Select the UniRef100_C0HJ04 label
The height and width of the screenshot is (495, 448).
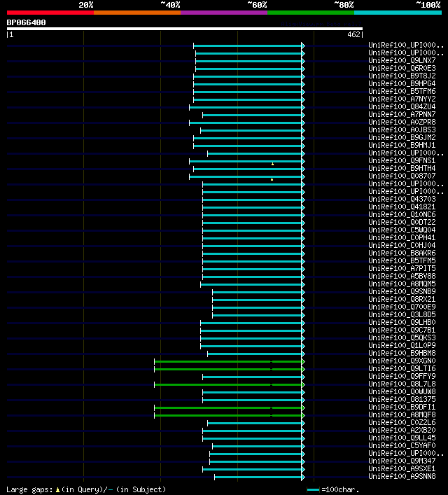click(x=402, y=245)
